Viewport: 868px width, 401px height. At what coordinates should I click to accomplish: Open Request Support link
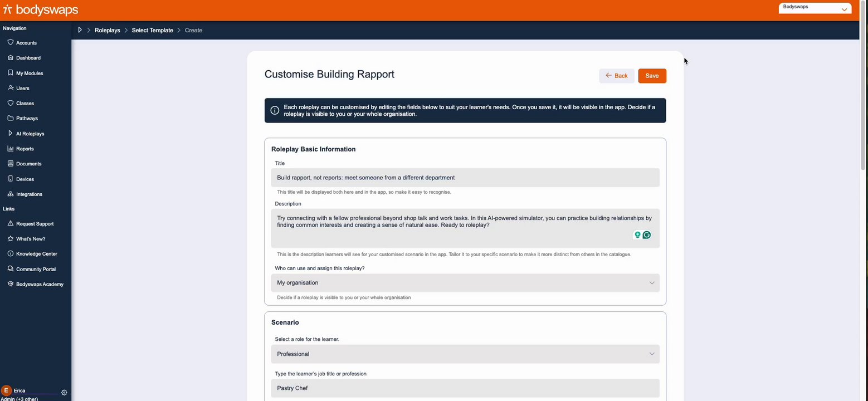(x=36, y=224)
